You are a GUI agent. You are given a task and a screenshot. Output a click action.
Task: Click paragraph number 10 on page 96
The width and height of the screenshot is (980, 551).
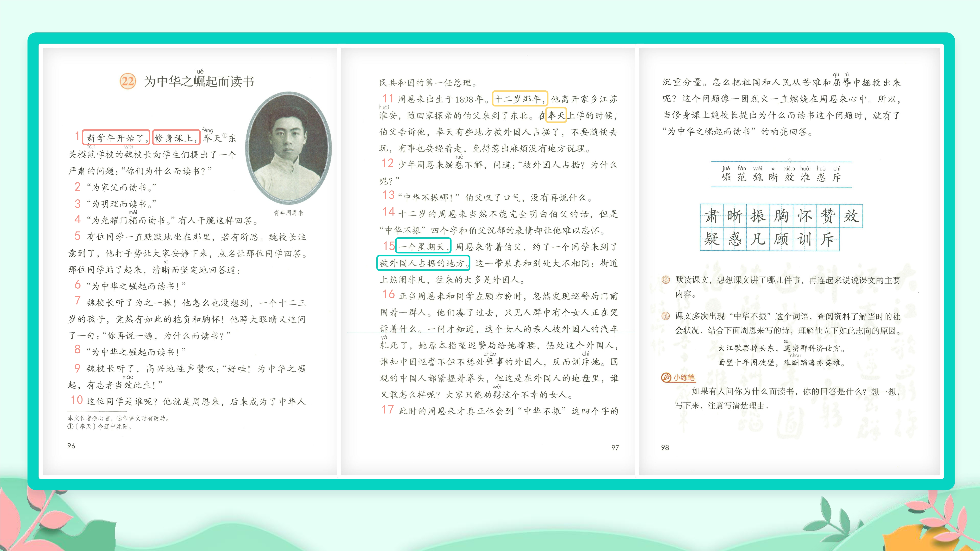coord(76,400)
